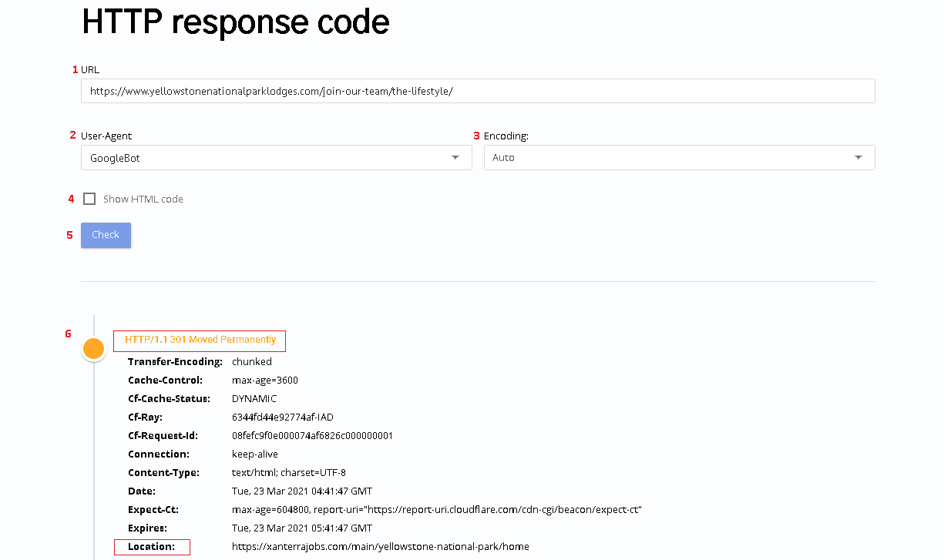The width and height of the screenshot is (944, 560).
Task: Click inside the URL input field
Action: 477,91
